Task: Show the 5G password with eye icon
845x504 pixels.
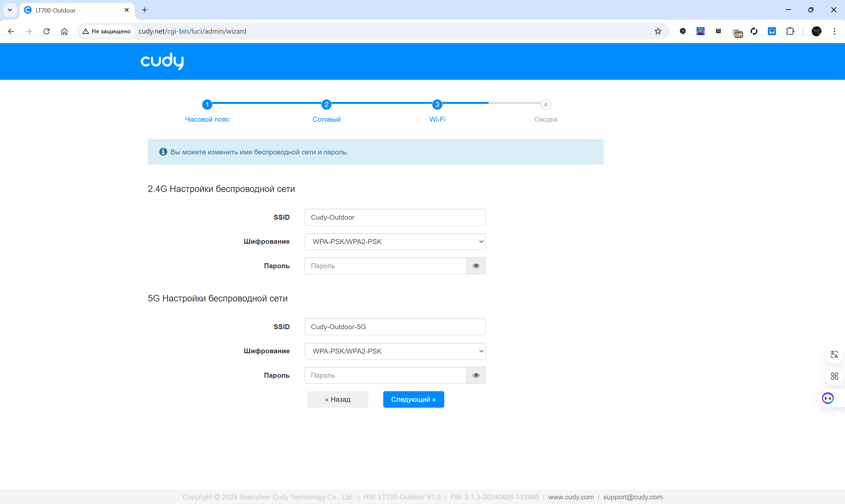Action: pos(476,375)
